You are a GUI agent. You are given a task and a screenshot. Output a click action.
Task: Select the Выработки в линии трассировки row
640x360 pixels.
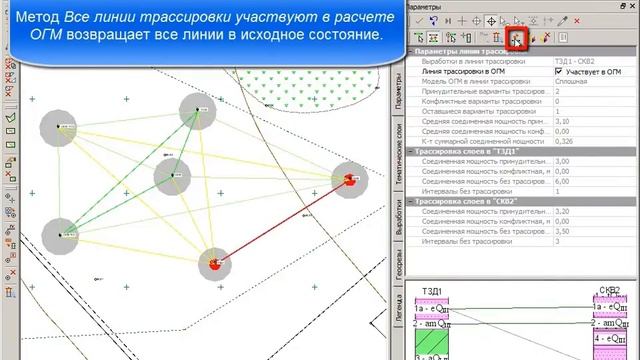[x=521, y=61]
